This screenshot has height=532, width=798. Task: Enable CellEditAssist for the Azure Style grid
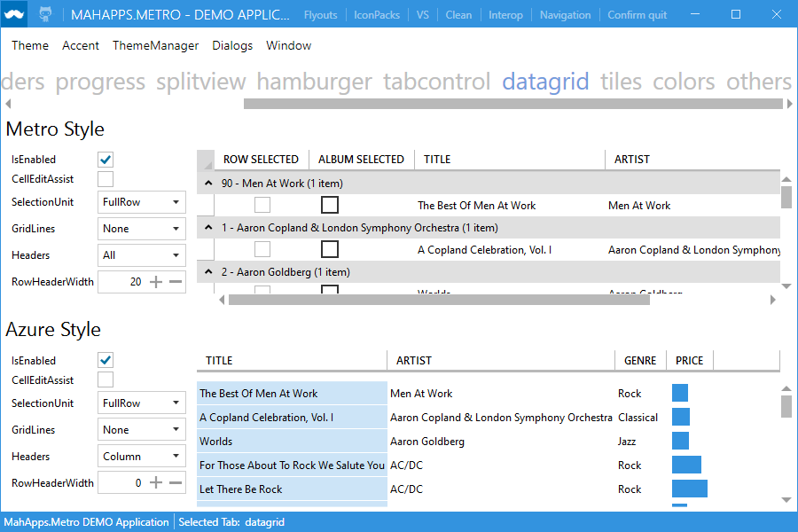point(105,379)
